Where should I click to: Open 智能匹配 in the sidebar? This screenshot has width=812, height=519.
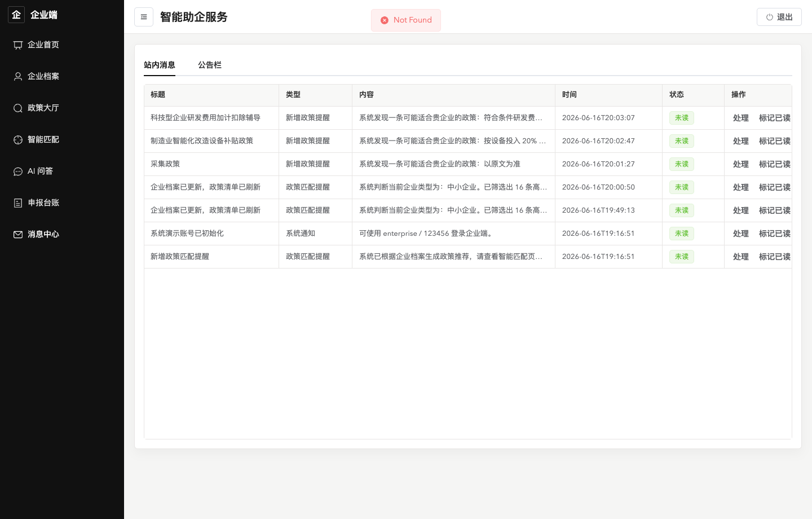click(62, 139)
